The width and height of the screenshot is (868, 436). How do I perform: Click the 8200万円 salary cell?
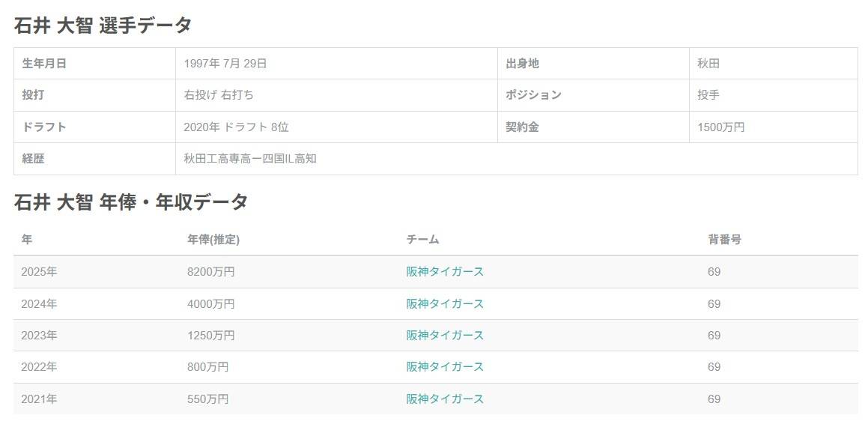(210, 272)
